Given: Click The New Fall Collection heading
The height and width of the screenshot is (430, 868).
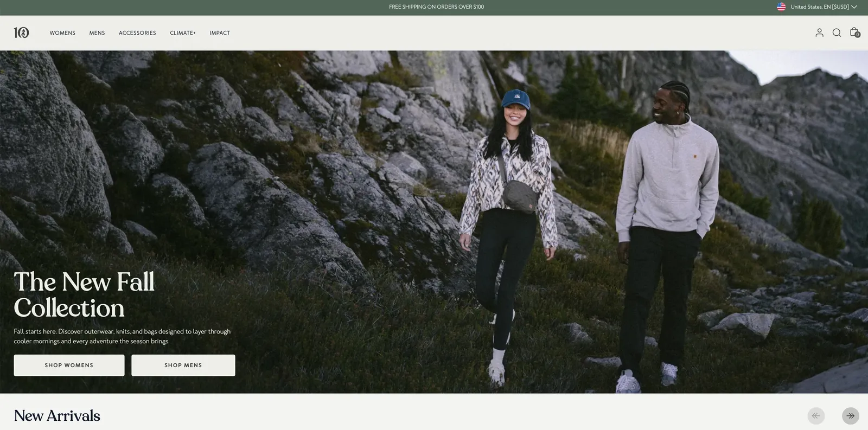Looking at the screenshot, I should click(x=84, y=295).
